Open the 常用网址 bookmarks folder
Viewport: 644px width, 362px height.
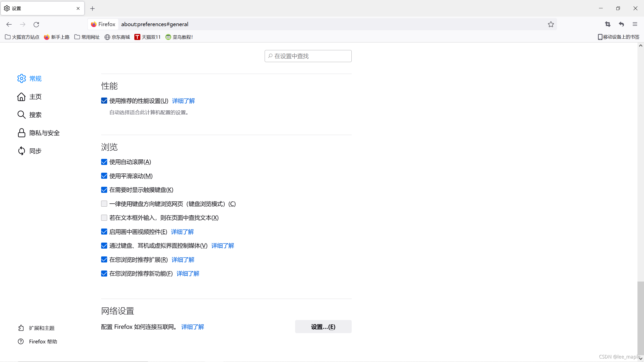coord(87,37)
